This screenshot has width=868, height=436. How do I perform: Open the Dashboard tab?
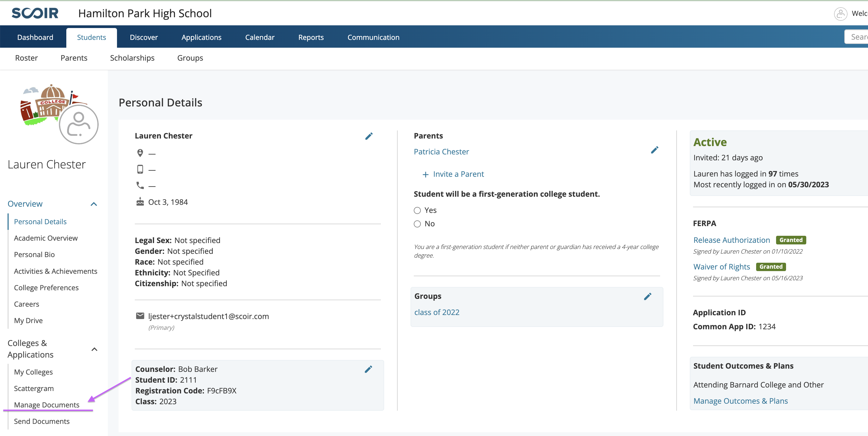(35, 37)
